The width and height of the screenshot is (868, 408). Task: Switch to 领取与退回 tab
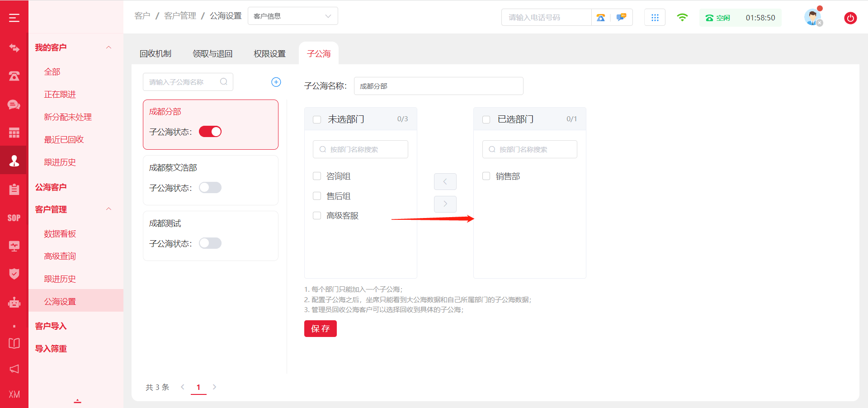(x=212, y=53)
